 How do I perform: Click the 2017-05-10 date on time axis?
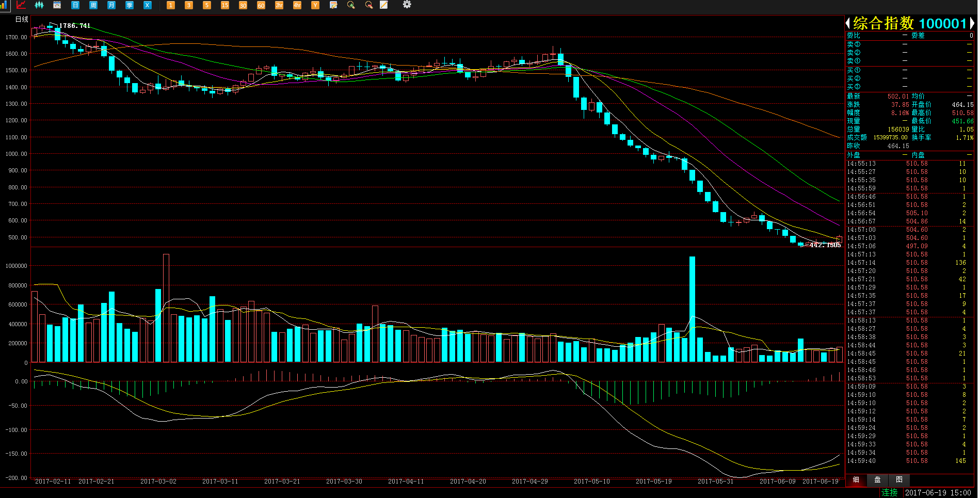coord(592,481)
